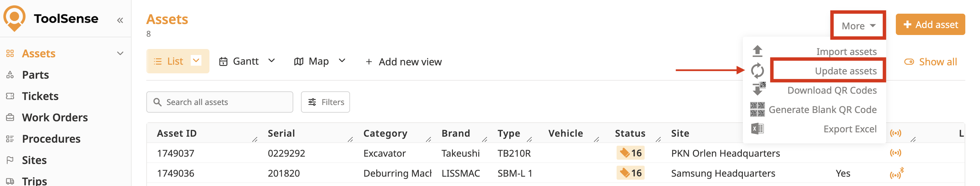Open the Filters button
This screenshot has height=186, width=980.
325,102
